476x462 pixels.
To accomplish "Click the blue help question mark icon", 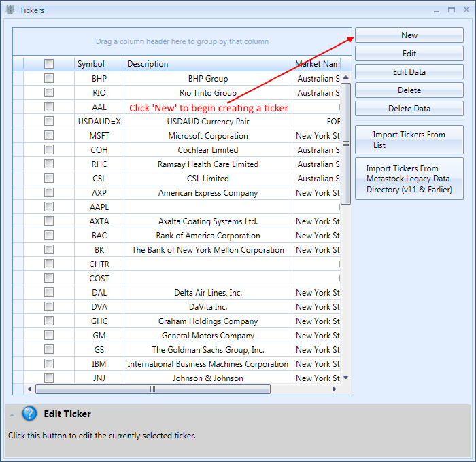I will pyautogui.click(x=29, y=414).
